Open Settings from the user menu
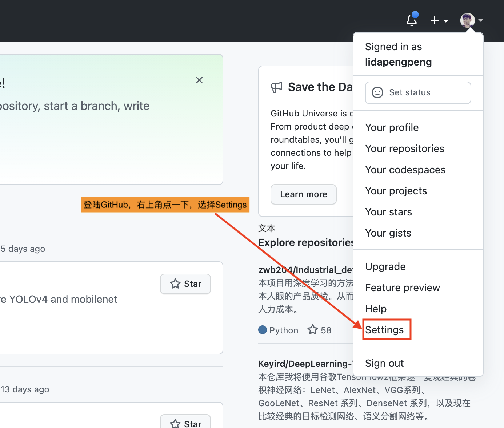Screen dimensions: 504x428 pos(385,330)
